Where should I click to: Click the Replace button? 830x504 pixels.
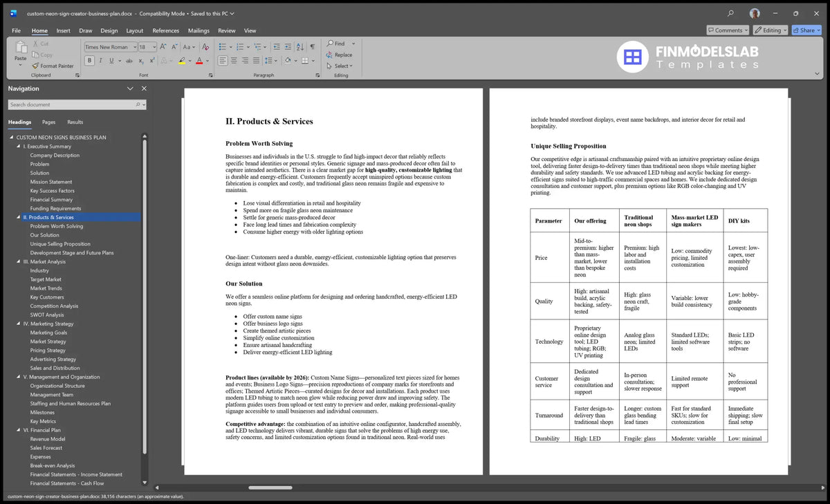pyautogui.click(x=340, y=55)
